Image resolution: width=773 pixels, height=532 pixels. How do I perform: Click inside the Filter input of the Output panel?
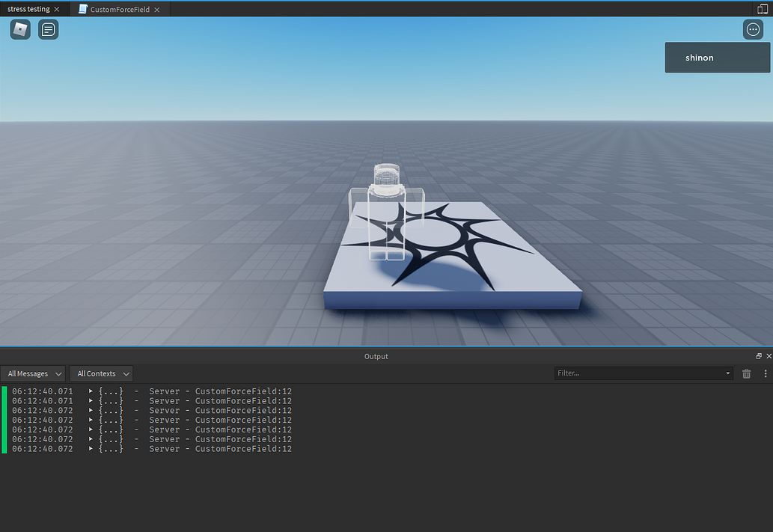[636, 373]
